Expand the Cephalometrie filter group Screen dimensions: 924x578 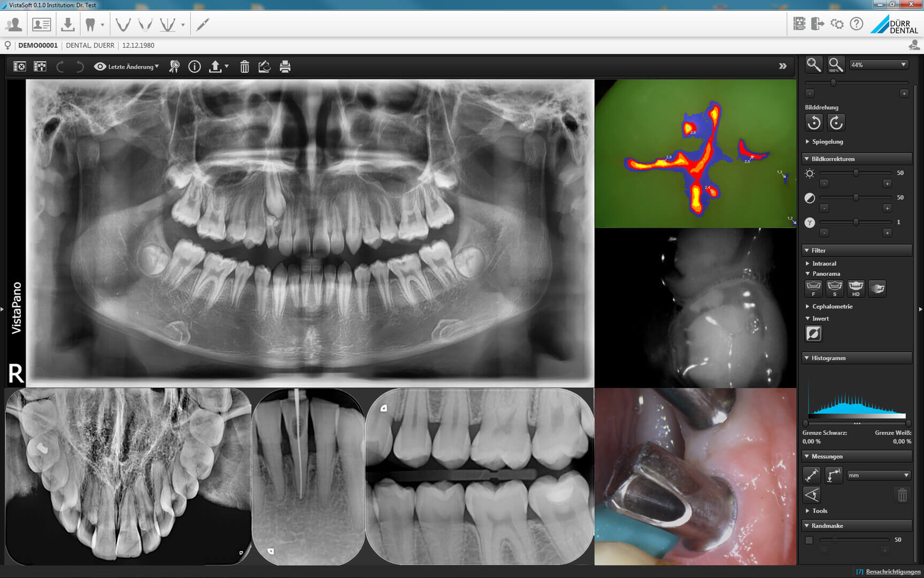831,307
